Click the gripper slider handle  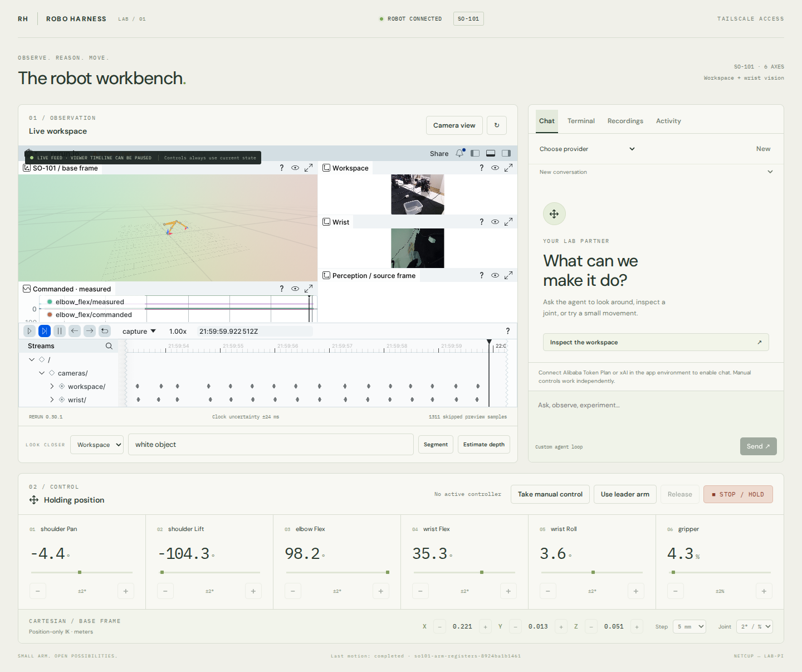coord(673,572)
